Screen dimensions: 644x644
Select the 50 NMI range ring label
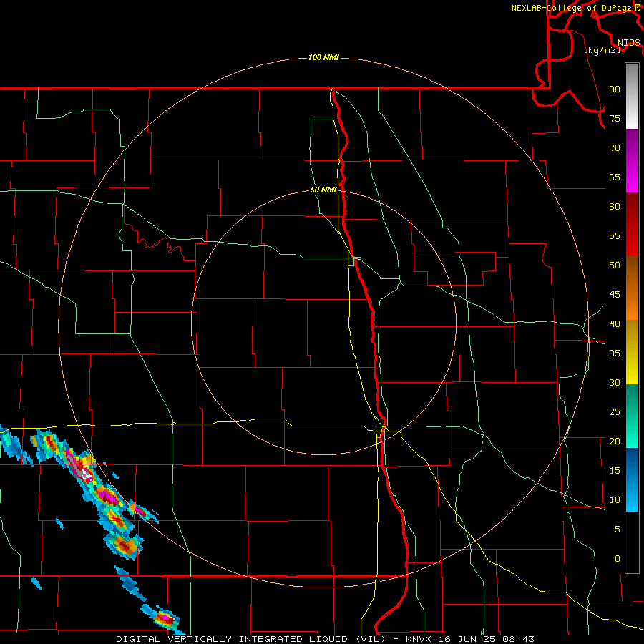323,190
